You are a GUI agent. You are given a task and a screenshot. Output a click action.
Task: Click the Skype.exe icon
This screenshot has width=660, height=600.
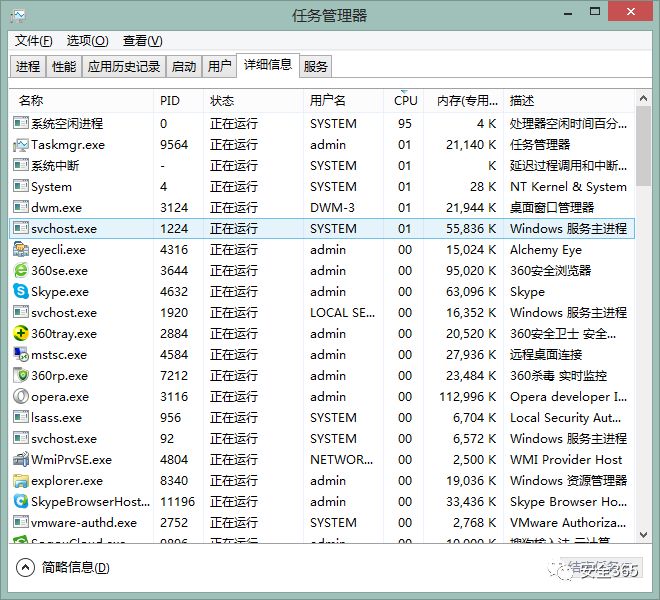[x=21, y=291]
